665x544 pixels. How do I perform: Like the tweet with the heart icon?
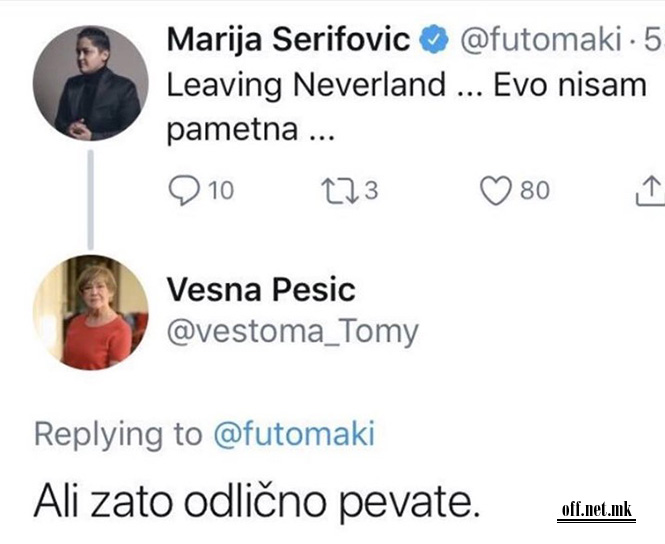click(496, 190)
